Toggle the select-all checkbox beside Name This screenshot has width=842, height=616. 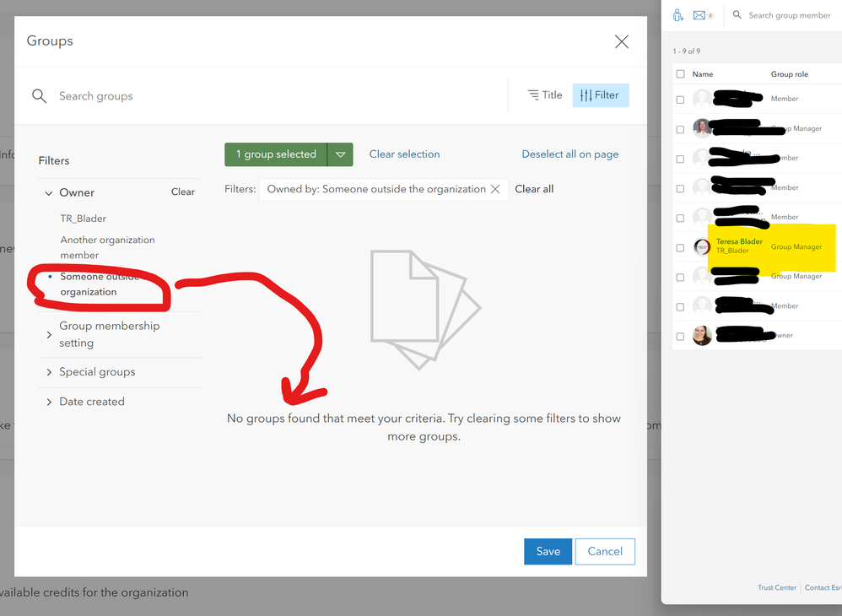[680, 74]
